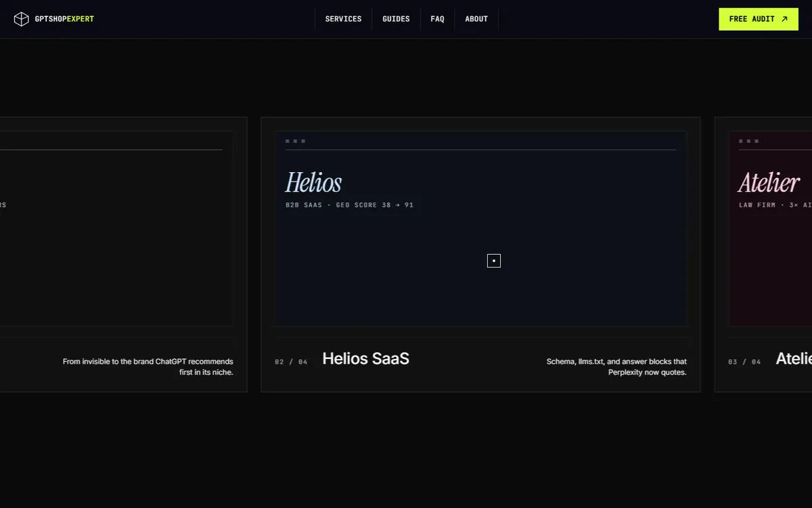Viewport: 812px width, 508px height.
Task: Open the Atelier case study preview
Action: pos(770,228)
